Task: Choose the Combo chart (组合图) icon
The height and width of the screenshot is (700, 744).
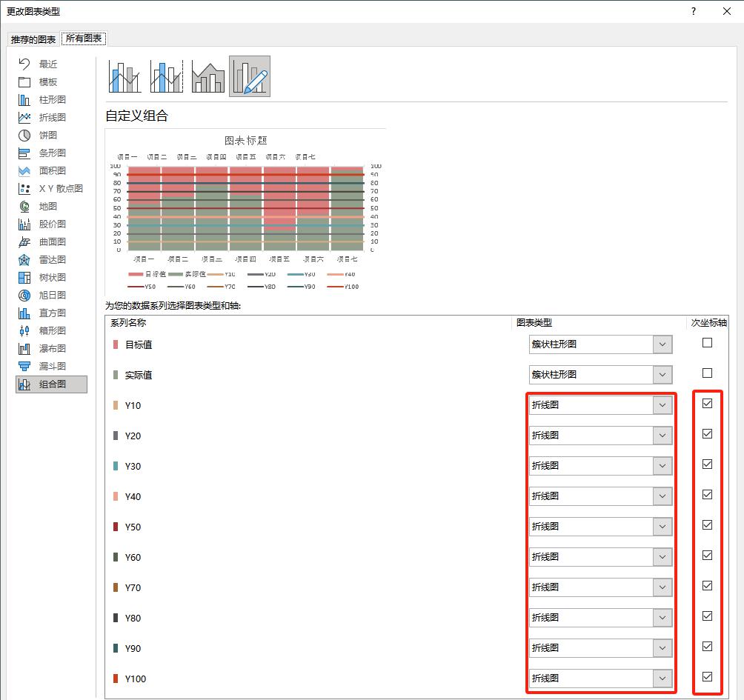Action: coord(24,384)
